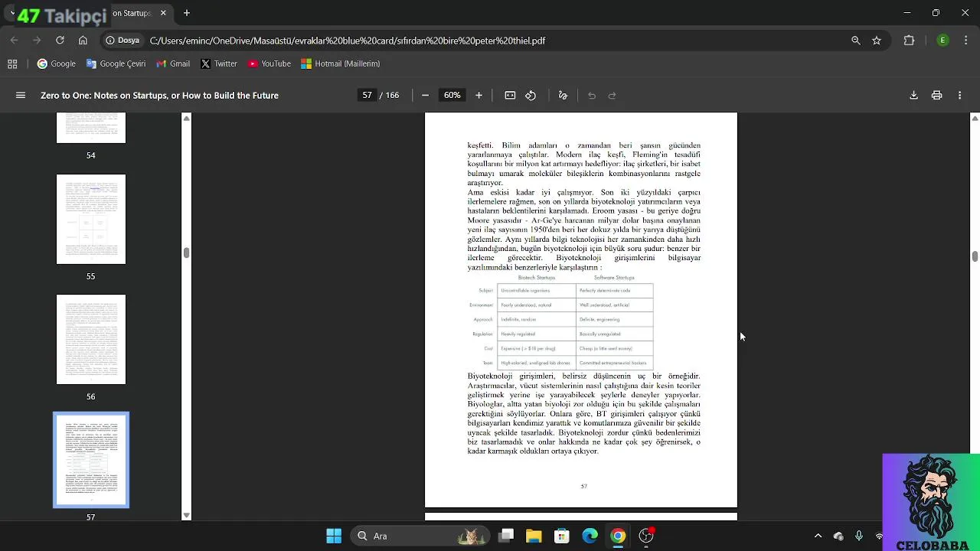Select page 56 thumbnail
The image size is (980, 551).
[x=91, y=340]
